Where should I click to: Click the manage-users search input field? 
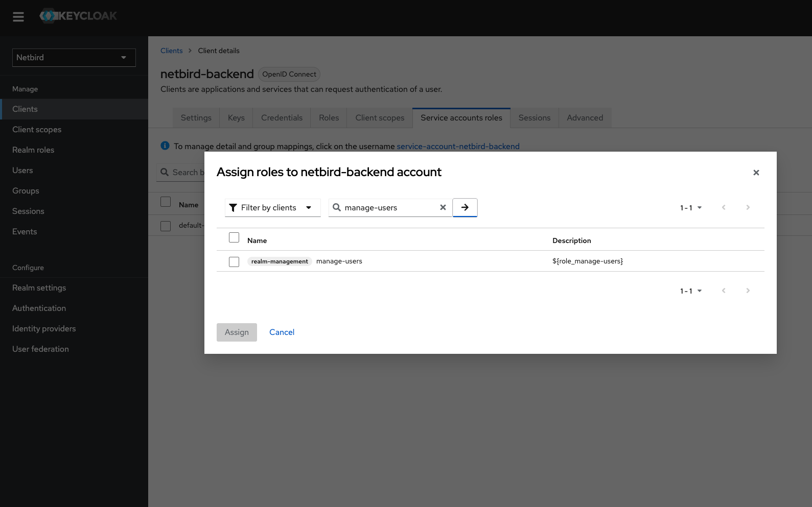[388, 208]
